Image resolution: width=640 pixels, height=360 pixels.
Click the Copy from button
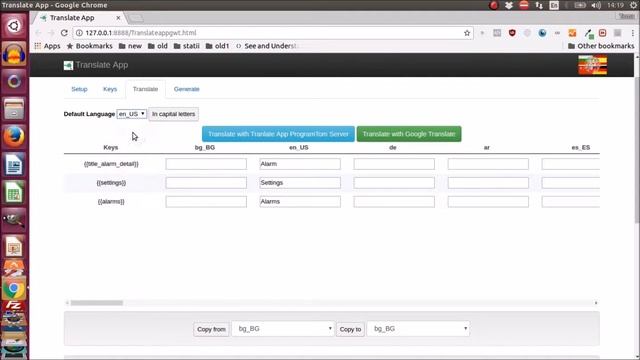coord(211,329)
